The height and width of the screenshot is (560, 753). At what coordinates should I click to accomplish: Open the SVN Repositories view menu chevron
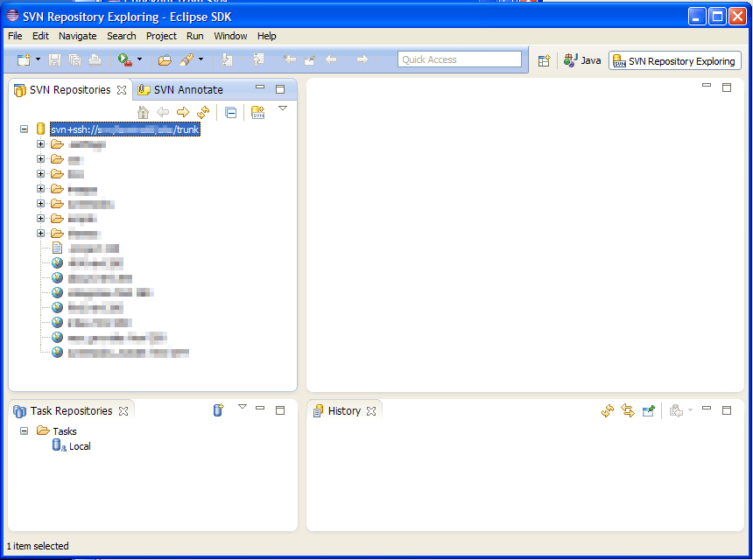tap(283, 108)
